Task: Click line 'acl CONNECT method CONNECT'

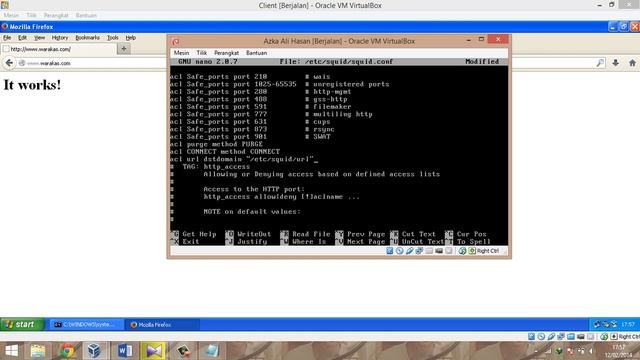Action: coord(225,151)
